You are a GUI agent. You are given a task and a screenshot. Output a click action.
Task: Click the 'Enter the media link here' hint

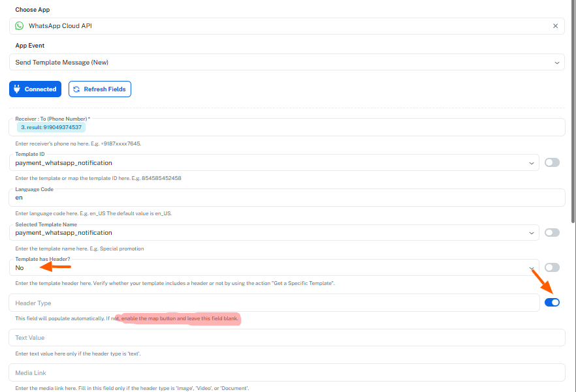132,388
